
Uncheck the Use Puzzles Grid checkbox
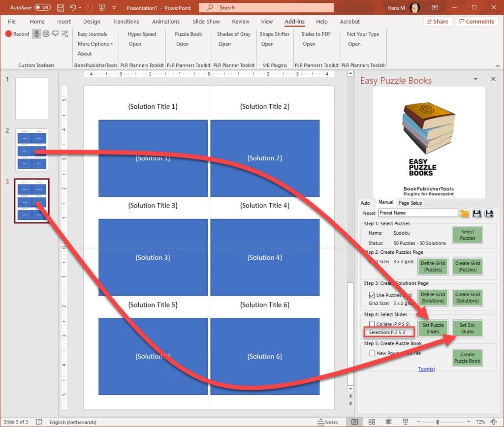pos(372,295)
